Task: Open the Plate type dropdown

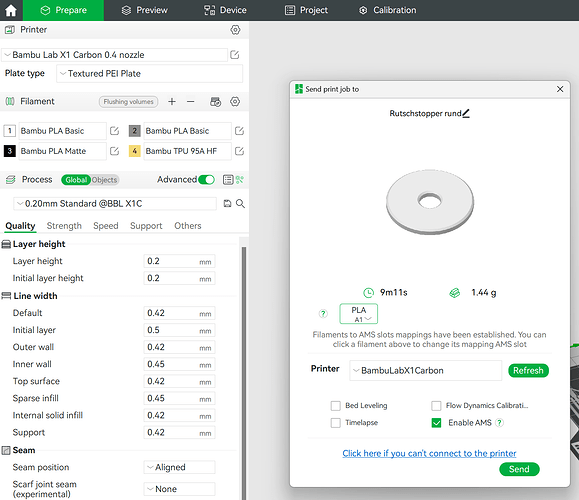Action: (150, 73)
